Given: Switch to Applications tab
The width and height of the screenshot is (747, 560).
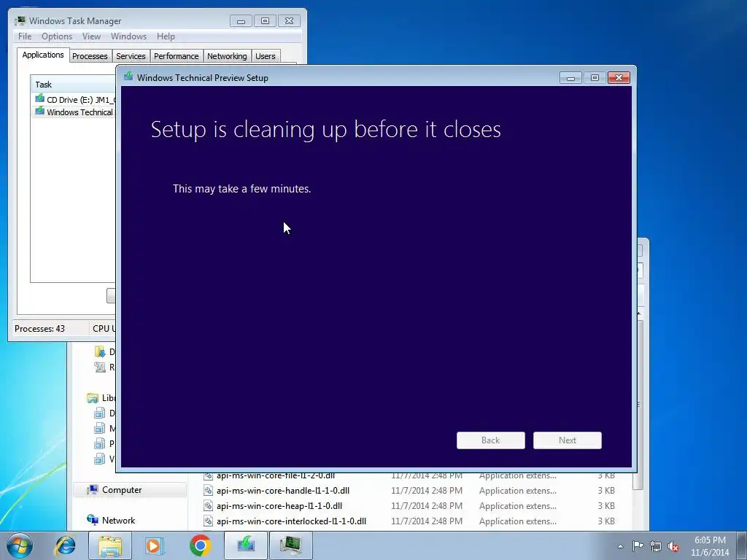Looking at the screenshot, I should [x=43, y=55].
